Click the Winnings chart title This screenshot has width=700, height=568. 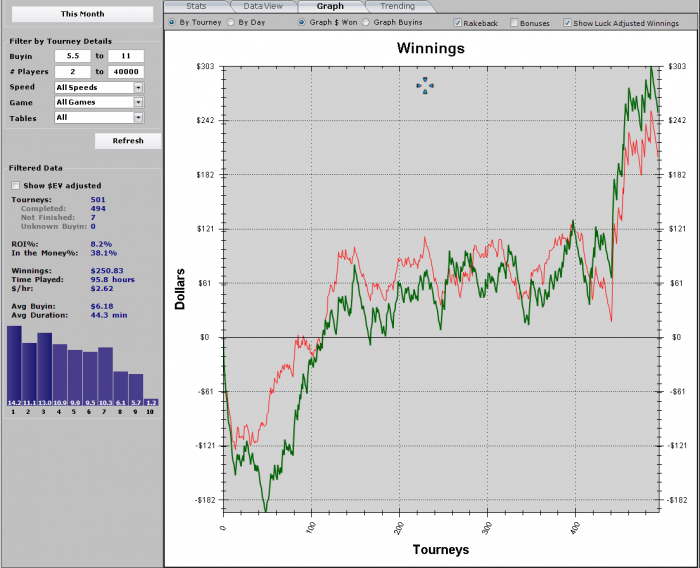click(431, 48)
